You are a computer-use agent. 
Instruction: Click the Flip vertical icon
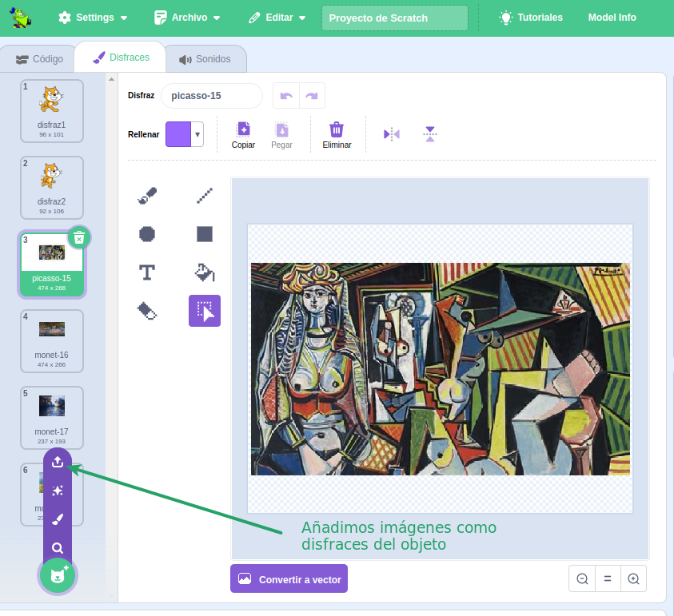click(430, 134)
